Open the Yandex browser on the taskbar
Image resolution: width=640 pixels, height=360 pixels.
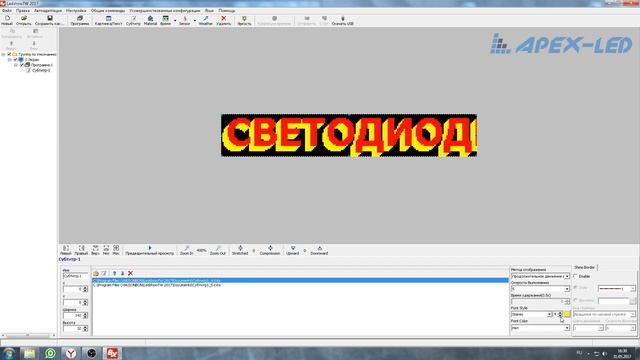(x=71, y=353)
